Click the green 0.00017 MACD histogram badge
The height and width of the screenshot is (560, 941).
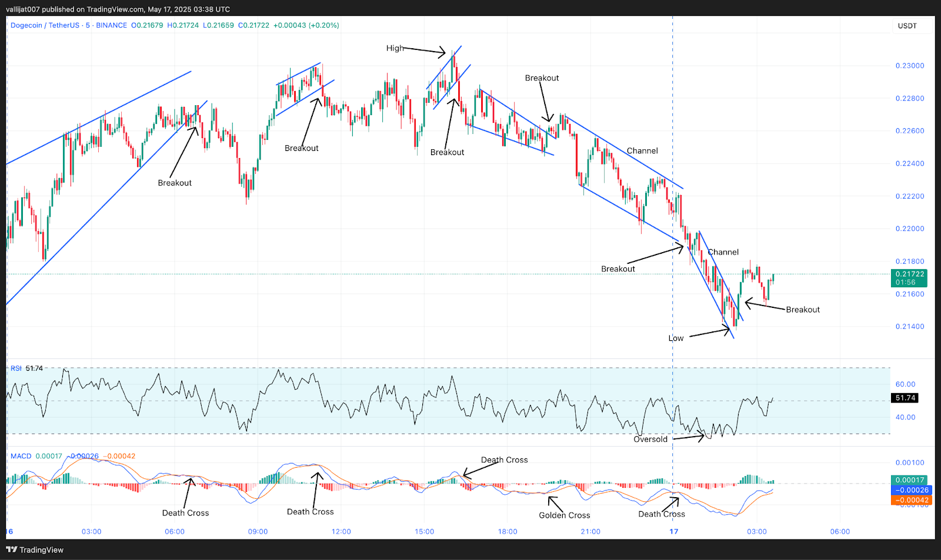click(x=910, y=480)
